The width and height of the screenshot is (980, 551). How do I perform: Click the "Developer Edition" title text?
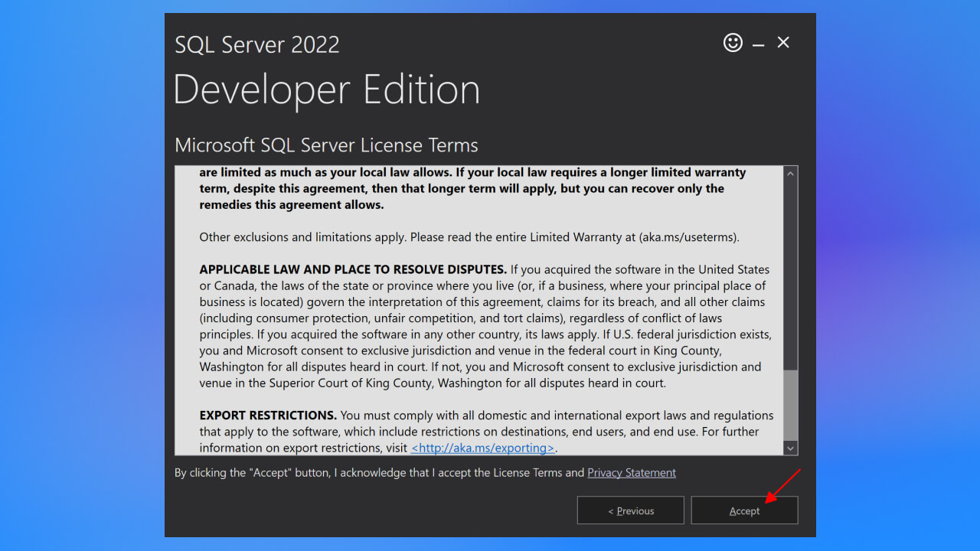pos(327,90)
